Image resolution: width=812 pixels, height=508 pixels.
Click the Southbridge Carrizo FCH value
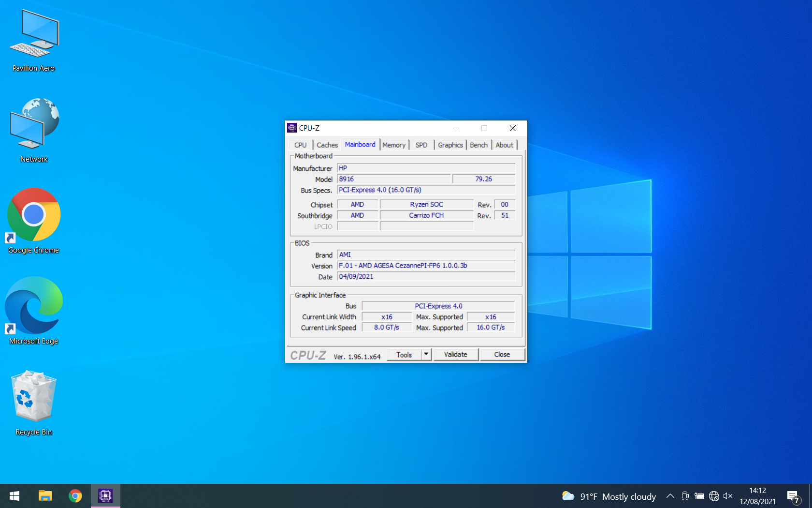point(427,215)
